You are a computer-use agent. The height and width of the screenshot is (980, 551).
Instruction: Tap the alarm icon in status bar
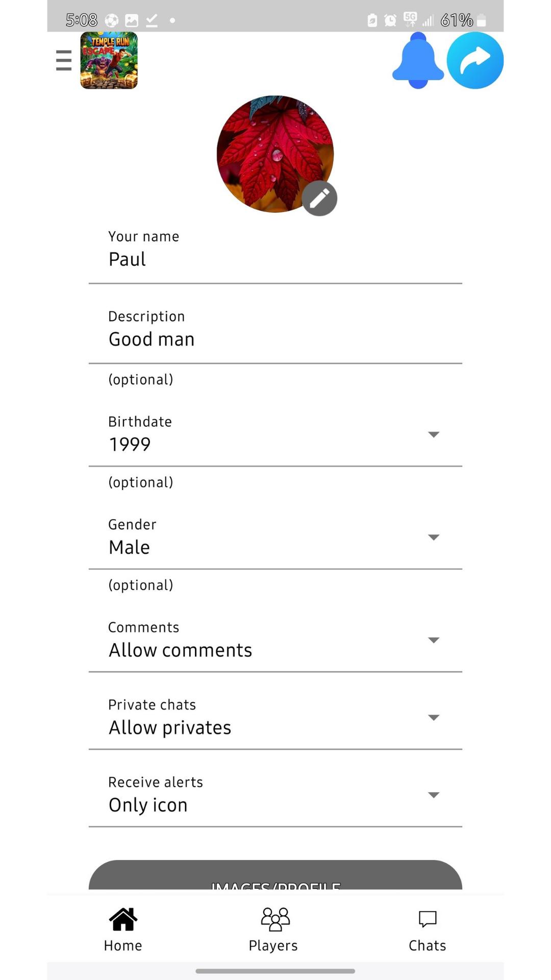[x=390, y=20]
